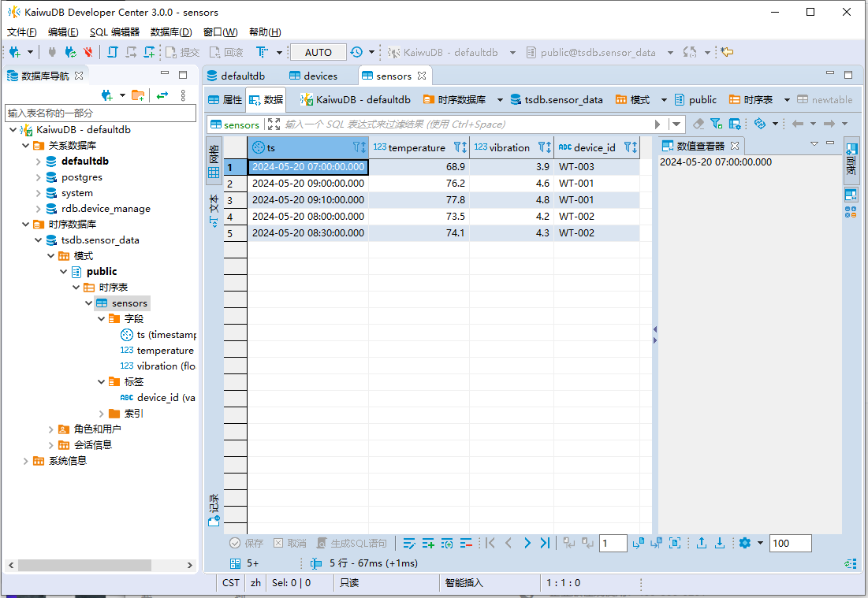Image resolution: width=868 pixels, height=598 pixels.
Task: Go to the next row arrow
Action: pos(527,543)
